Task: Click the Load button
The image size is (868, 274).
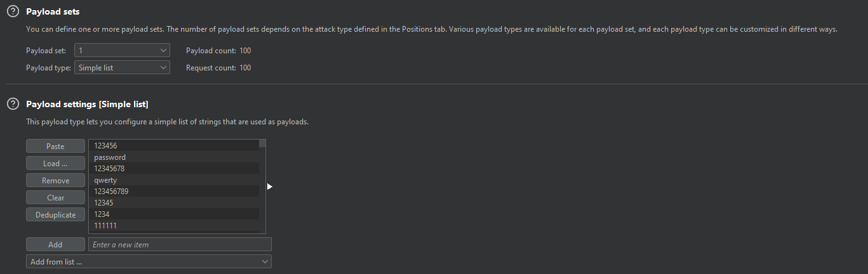Action: pos(55,164)
